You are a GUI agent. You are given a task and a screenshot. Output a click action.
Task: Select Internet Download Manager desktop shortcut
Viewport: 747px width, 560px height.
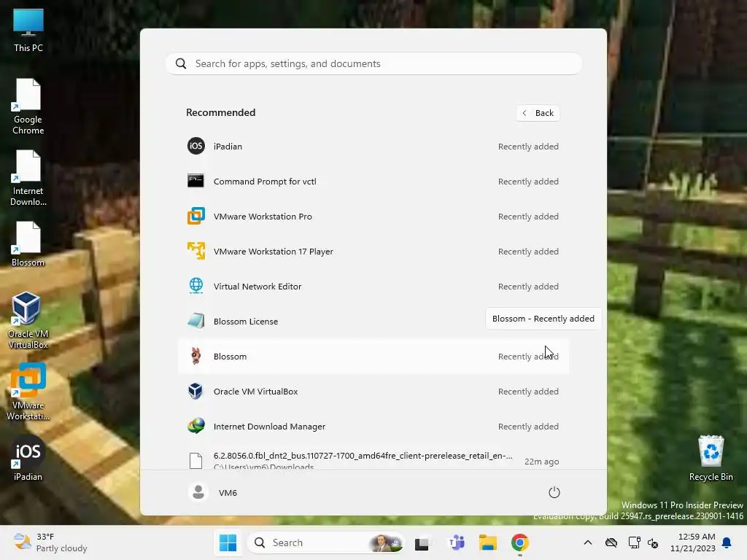28,178
